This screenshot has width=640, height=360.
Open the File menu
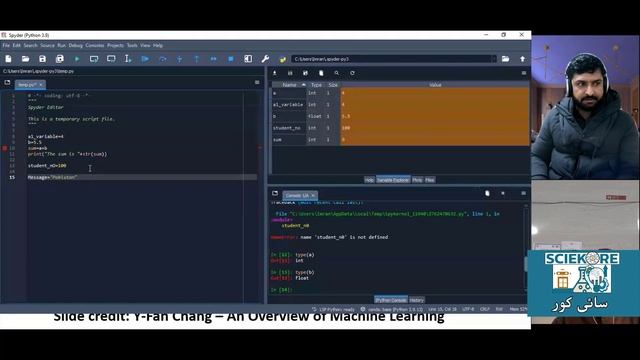(6, 45)
